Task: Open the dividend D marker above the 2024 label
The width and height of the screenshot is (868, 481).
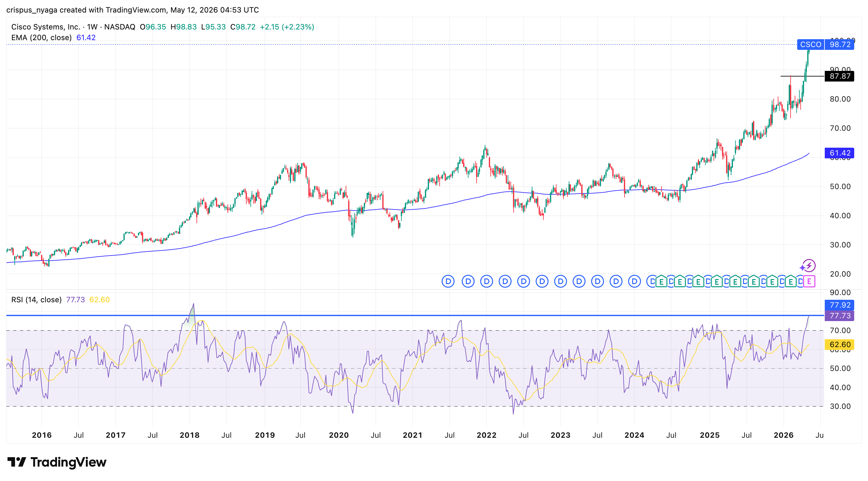Action: [x=635, y=282]
